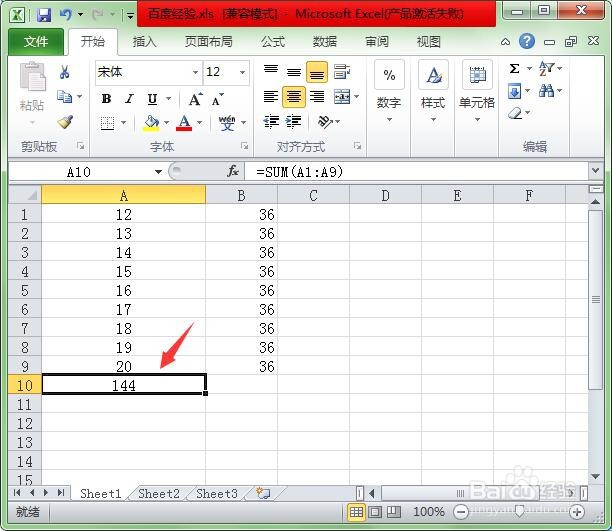Click the Sort and Filter icon
Image resolution: width=612 pixels, height=531 pixels.
(546, 68)
